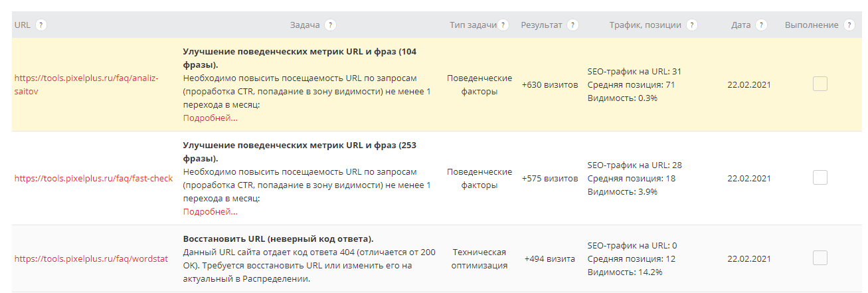Click the help icon next to URL header
Viewport: 868px width, 293px height.
pyautogui.click(x=41, y=25)
